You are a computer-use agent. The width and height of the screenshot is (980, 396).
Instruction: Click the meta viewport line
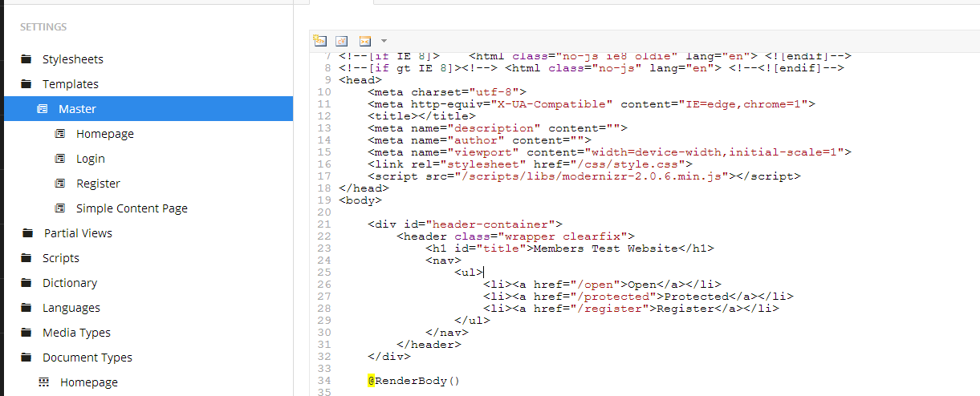(609, 152)
